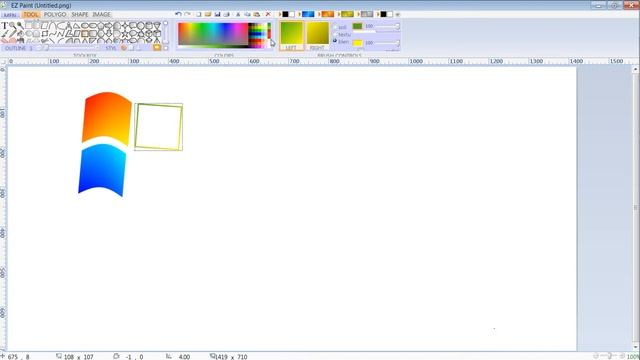Click the '1419 x 710' canvas size readout
Image resolution: width=640 pixels, height=360 pixels.
pos(231,357)
